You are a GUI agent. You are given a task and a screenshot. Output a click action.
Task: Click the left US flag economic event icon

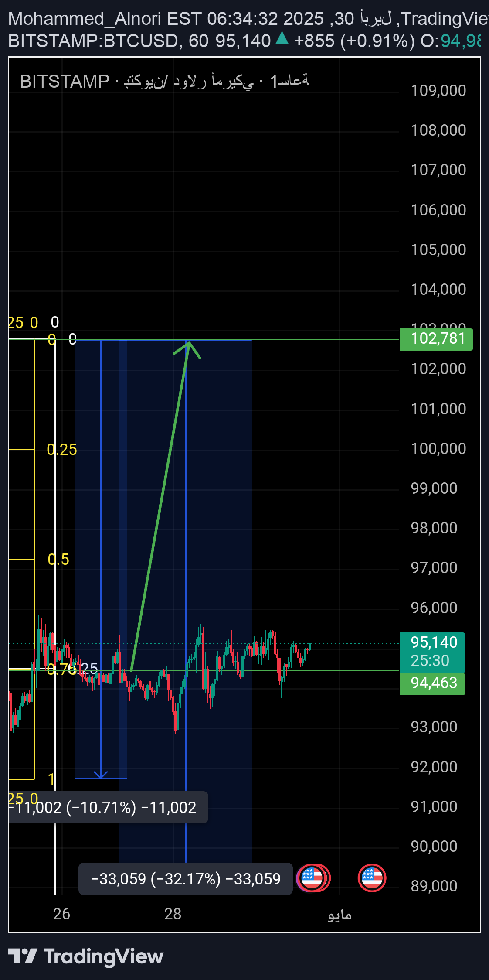313,878
